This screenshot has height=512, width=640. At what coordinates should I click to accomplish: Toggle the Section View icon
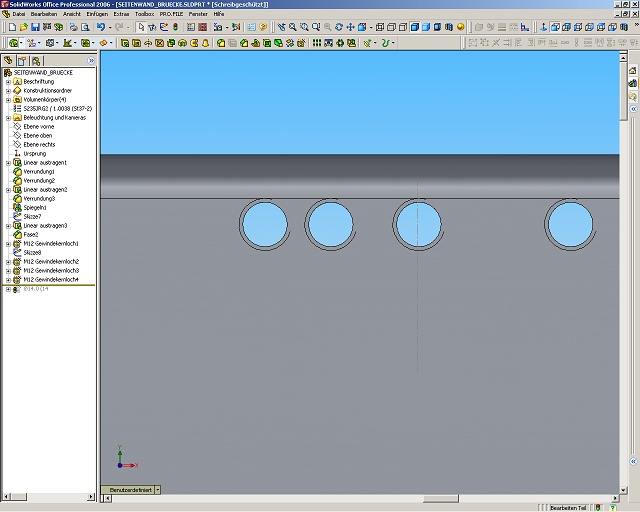pos(449,27)
